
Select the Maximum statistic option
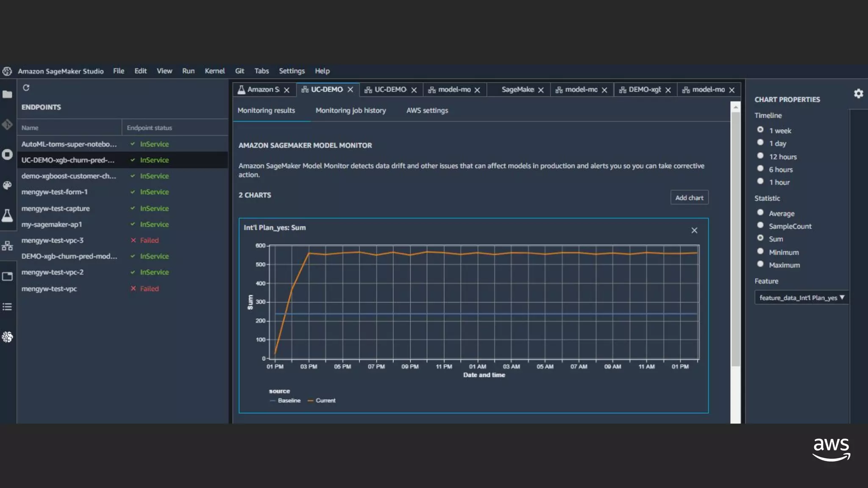pyautogui.click(x=760, y=264)
